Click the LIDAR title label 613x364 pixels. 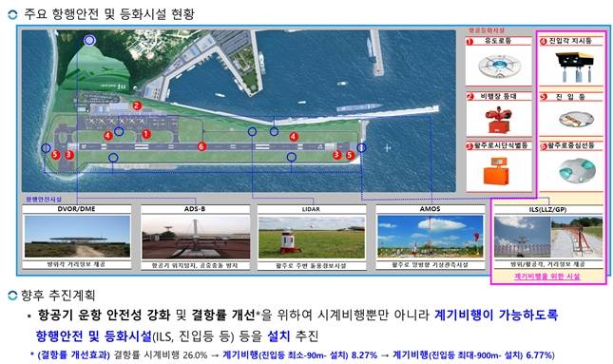[x=311, y=209]
